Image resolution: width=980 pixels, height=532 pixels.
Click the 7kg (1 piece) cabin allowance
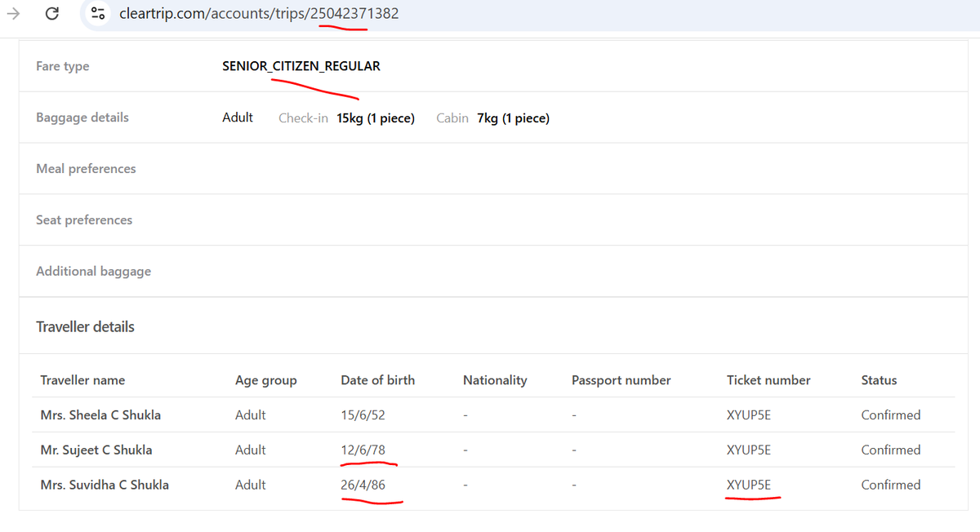coord(514,118)
